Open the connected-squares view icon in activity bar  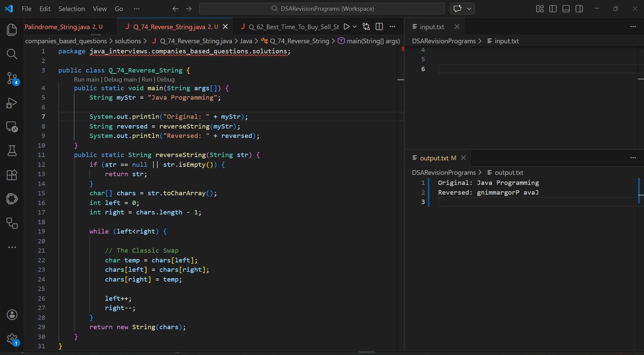(12, 223)
